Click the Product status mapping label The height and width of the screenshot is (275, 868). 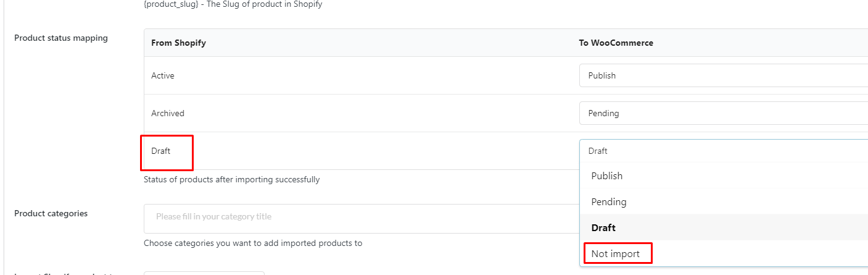point(61,38)
